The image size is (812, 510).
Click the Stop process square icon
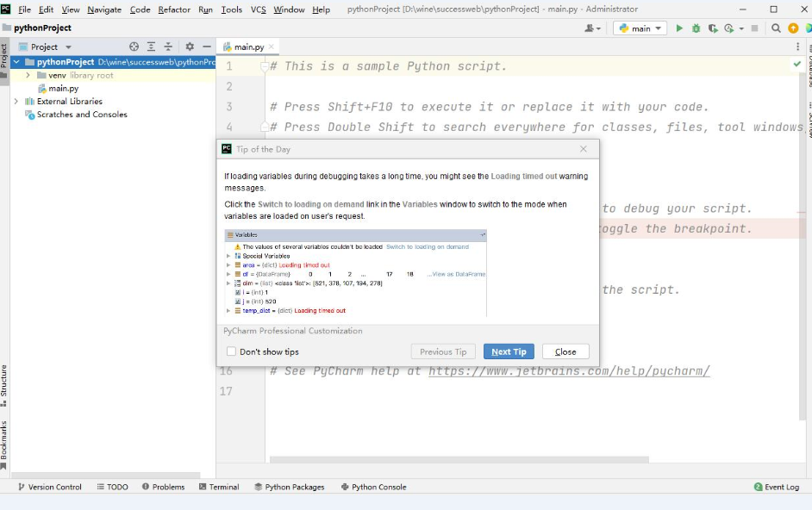754,28
